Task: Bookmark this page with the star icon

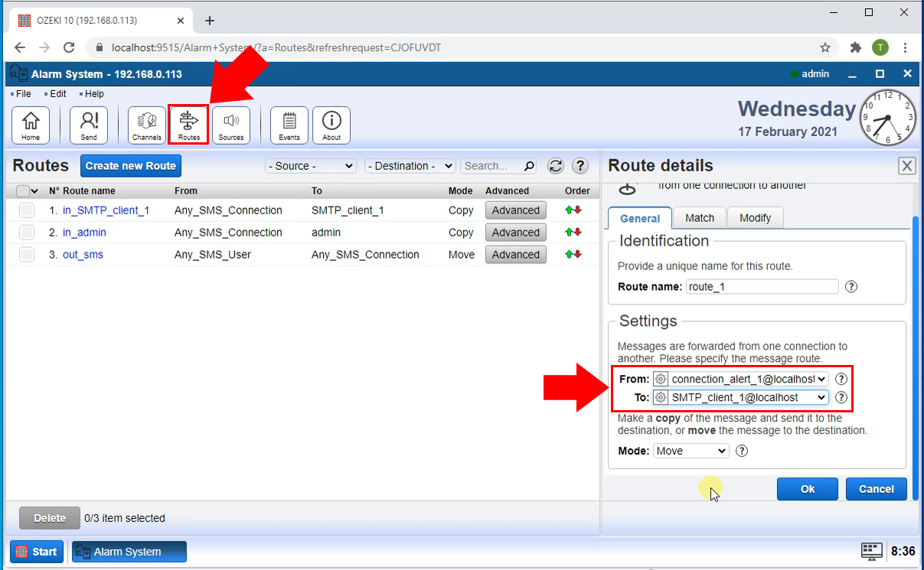Action: pyautogui.click(x=825, y=47)
